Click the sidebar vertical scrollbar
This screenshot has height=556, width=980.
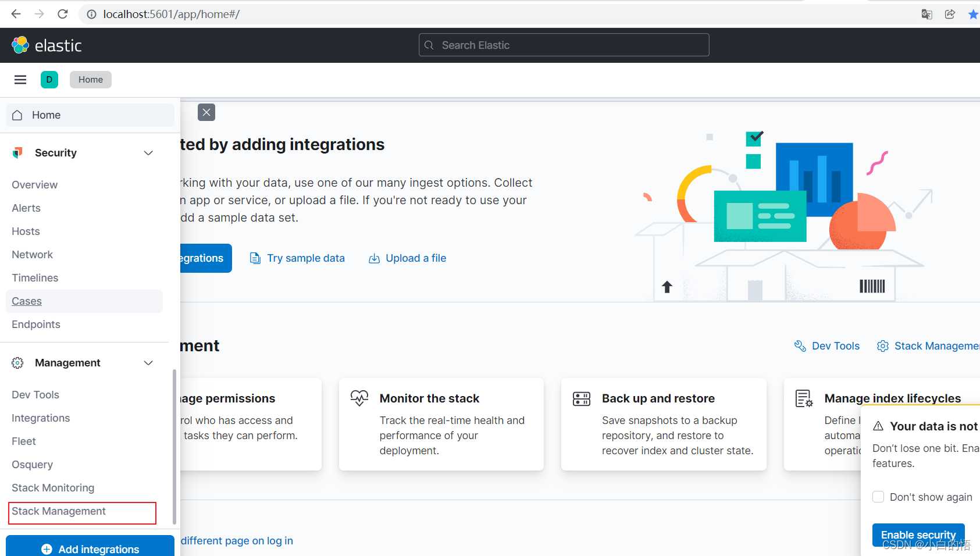click(174, 446)
